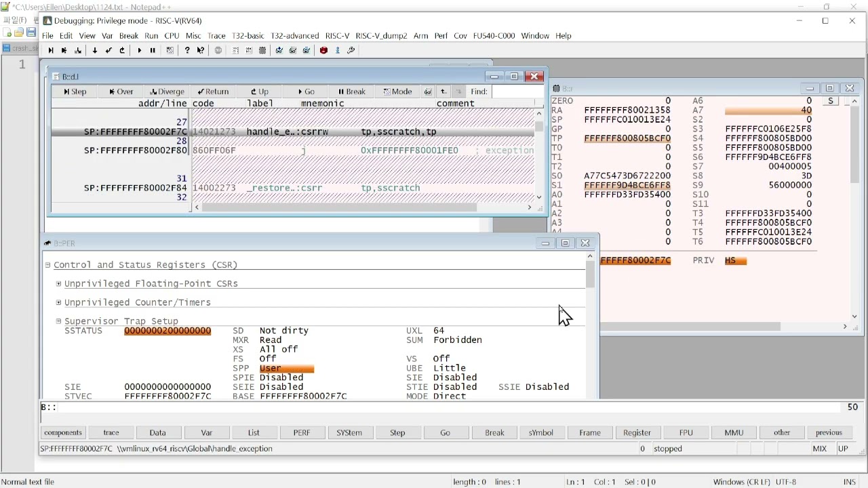Click the greyed stop-sign icon in toolbar
Screen dimensions: 868x488
(218, 51)
